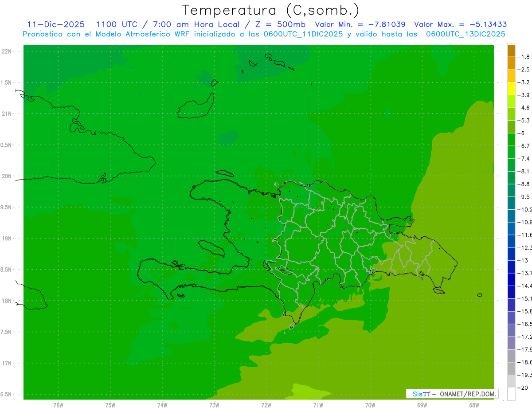Click the '1100 UTC' time label

click(x=117, y=24)
